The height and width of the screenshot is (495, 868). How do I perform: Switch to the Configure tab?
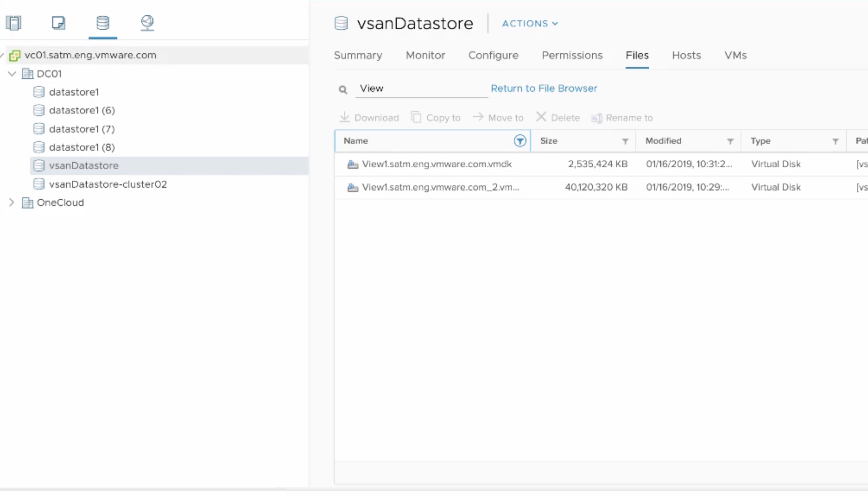pos(493,55)
